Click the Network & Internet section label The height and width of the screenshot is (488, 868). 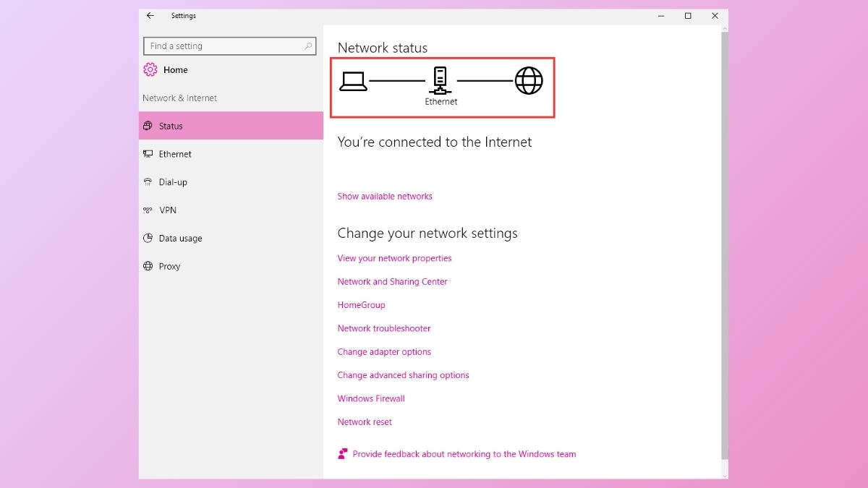click(x=179, y=98)
